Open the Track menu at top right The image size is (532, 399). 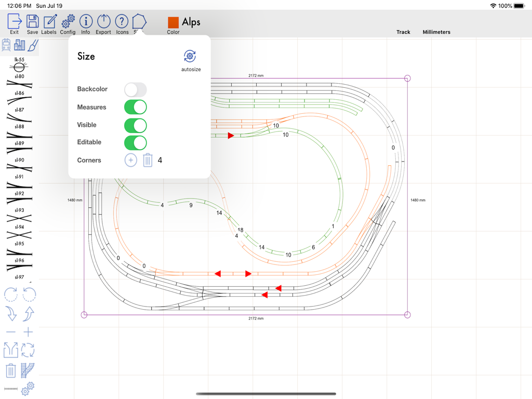403,32
